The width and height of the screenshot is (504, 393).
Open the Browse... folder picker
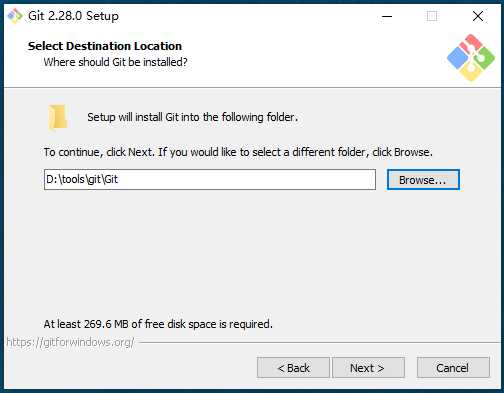pos(423,180)
